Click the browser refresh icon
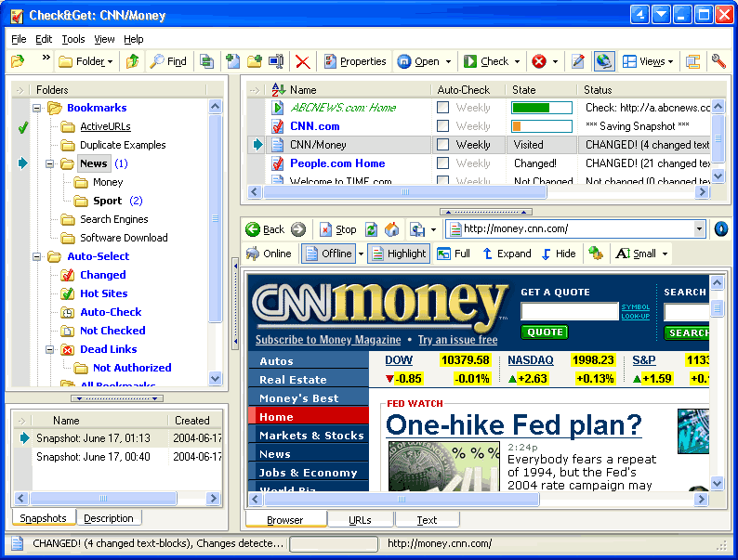 (372, 229)
